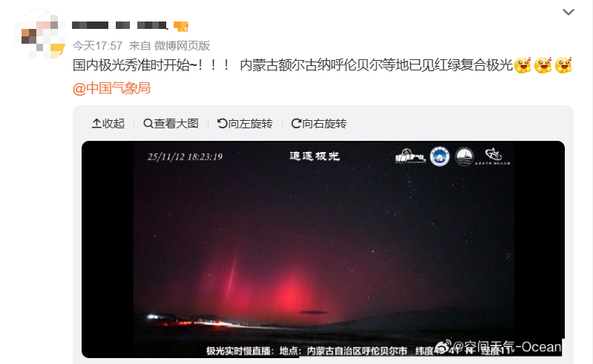Open the poster's blurred profile avatar
Image resolution: width=593 pixels, height=364 pixels.
tap(40, 35)
